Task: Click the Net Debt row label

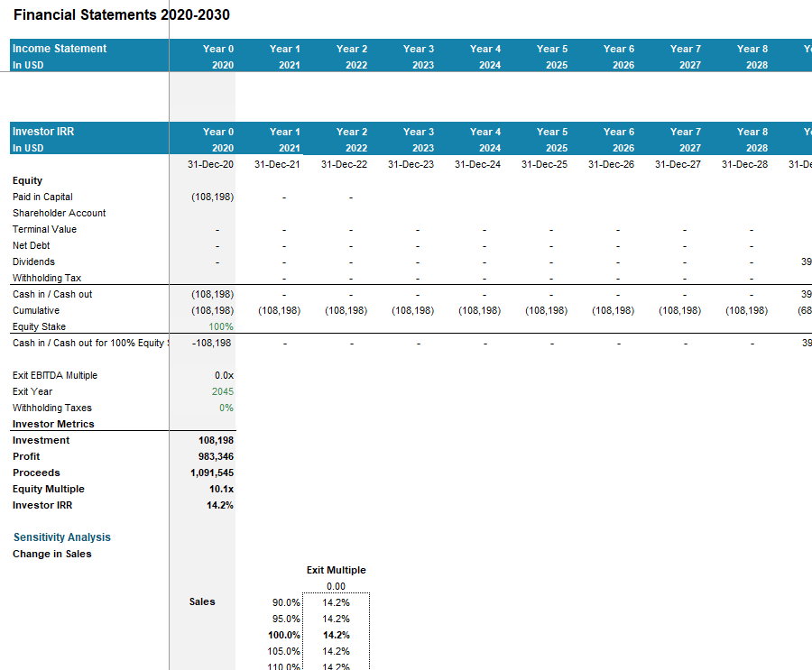Action: tap(32, 245)
